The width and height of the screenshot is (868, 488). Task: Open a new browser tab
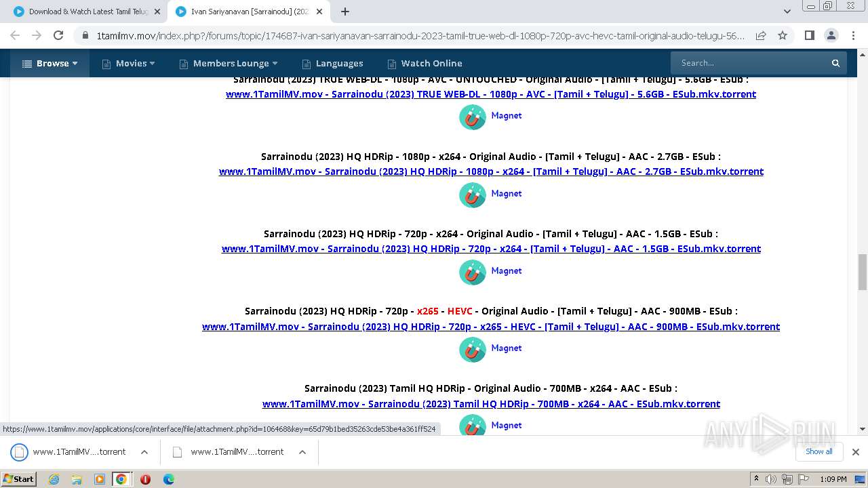click(345, 12)
